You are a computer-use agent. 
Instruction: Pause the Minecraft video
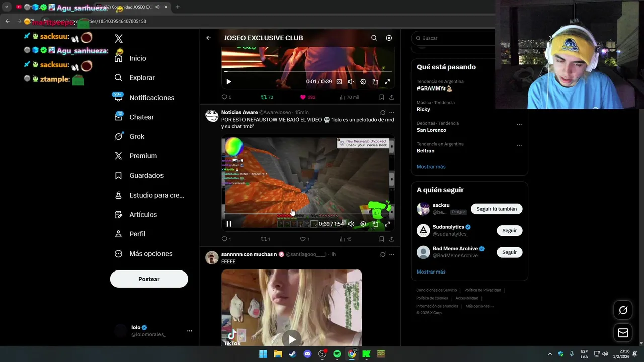[229, 224]
